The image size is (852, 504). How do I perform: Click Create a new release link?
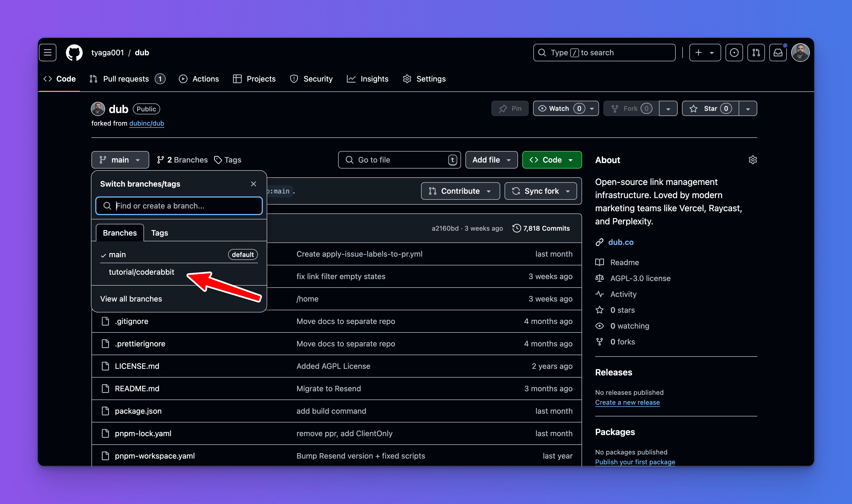click(x=628, y=402)
